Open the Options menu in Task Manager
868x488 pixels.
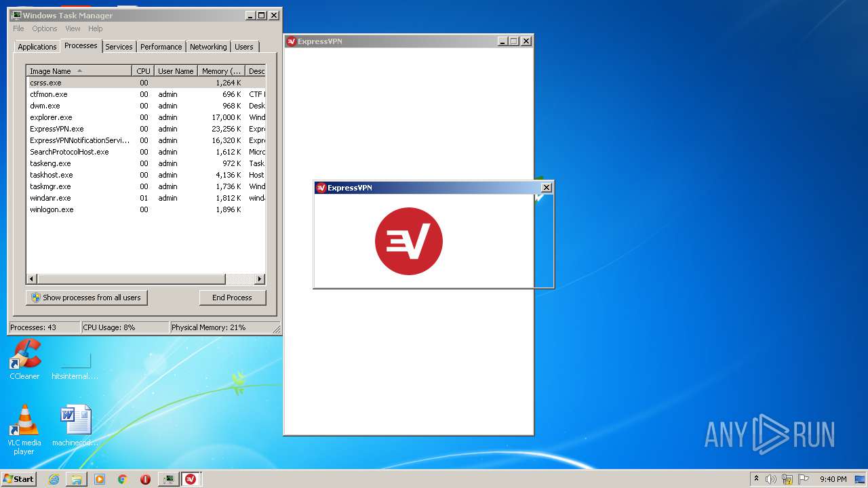(x=45, y=28)
